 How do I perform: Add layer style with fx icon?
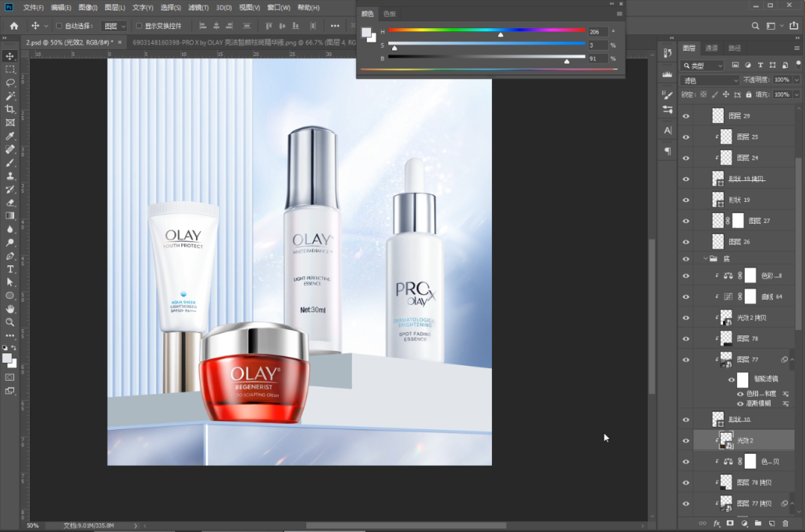pos(717,523)
